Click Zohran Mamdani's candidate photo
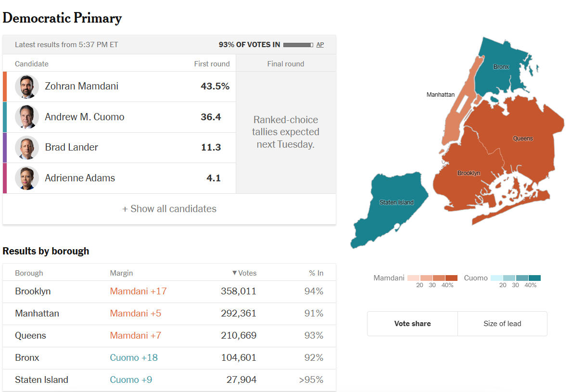 tap(27, 87)
